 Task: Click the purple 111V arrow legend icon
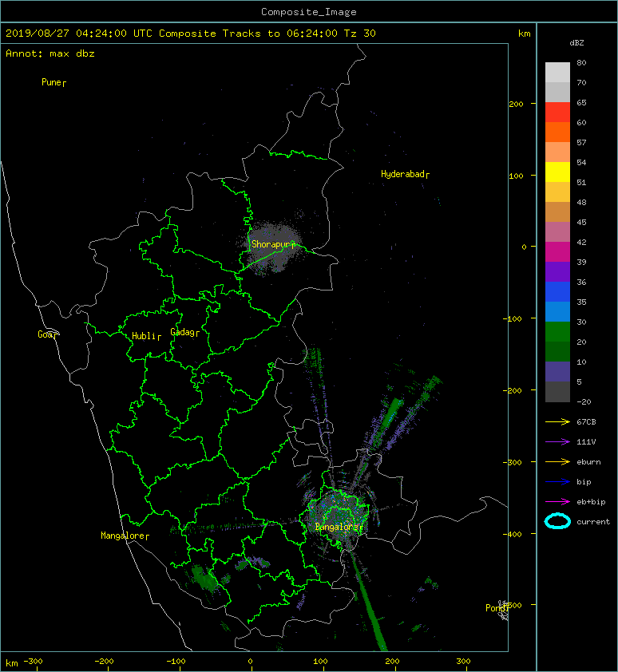pyautogui.click(x=557, y=442)
